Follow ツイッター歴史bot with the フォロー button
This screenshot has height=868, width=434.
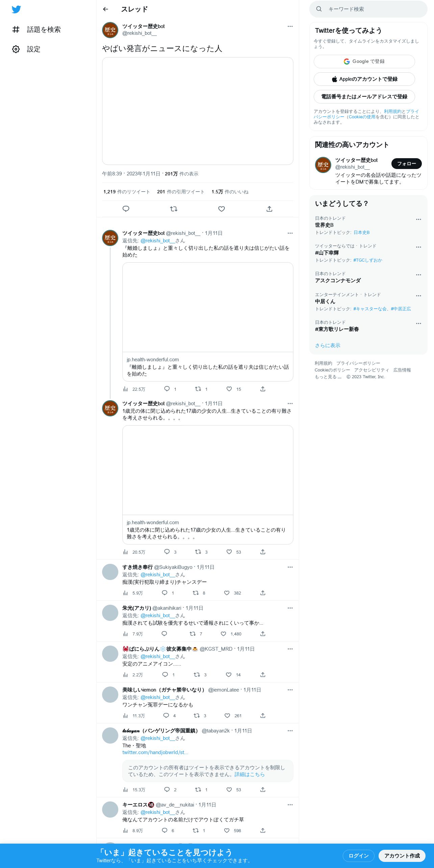tap(406, 164)
